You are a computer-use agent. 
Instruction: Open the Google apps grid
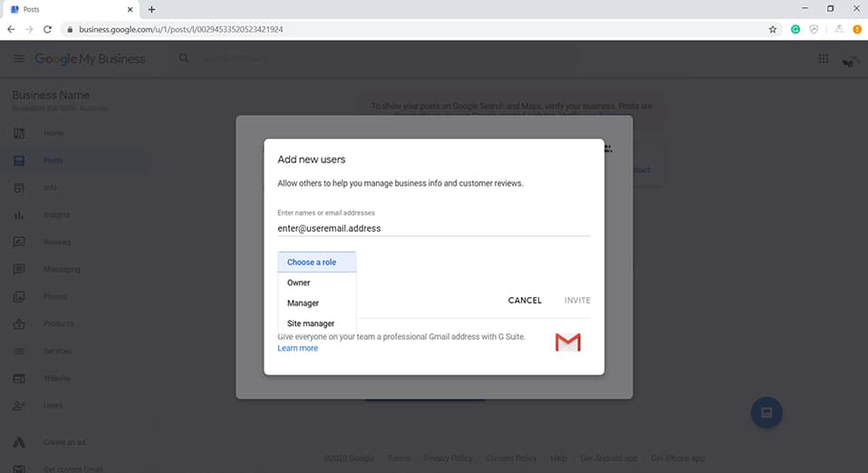pos(824,59)
